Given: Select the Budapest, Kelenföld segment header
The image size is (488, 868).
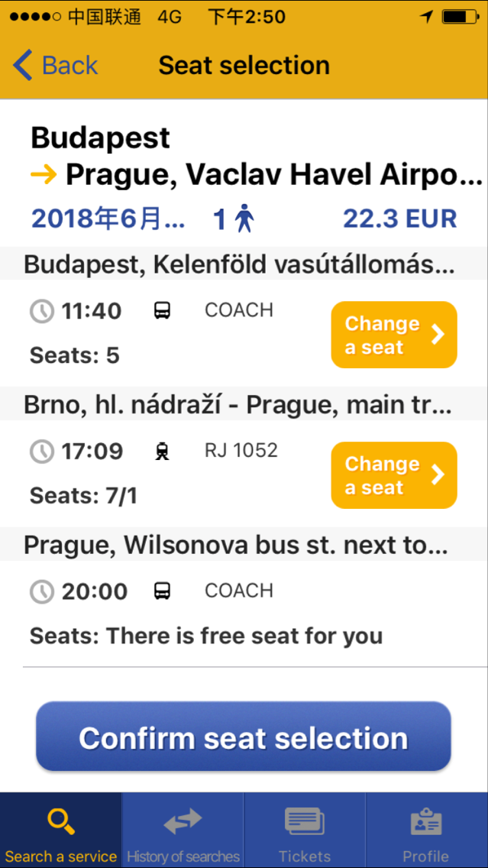Looking at the screenshot, I should tap(239, 264).
